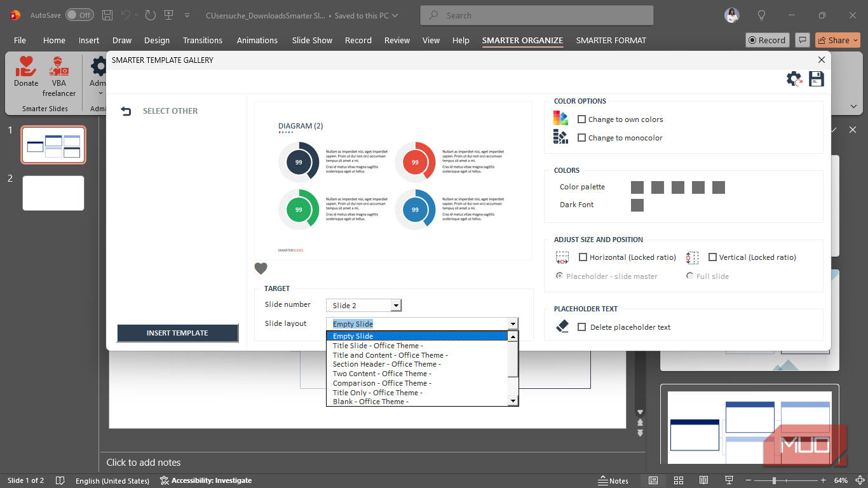Click Notes in the status bar
The image size is (868, 488).
613,481
